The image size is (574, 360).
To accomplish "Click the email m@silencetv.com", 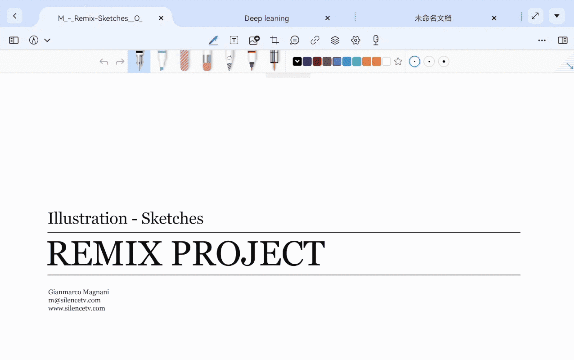I will coord(74,300).
